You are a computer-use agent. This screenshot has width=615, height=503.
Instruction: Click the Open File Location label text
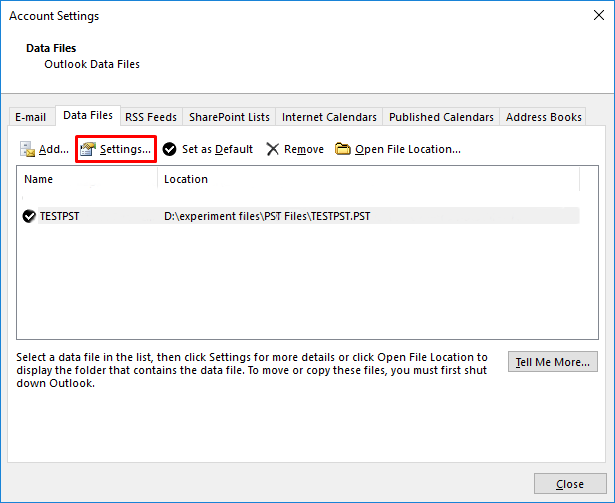click(x=408, y=149)
